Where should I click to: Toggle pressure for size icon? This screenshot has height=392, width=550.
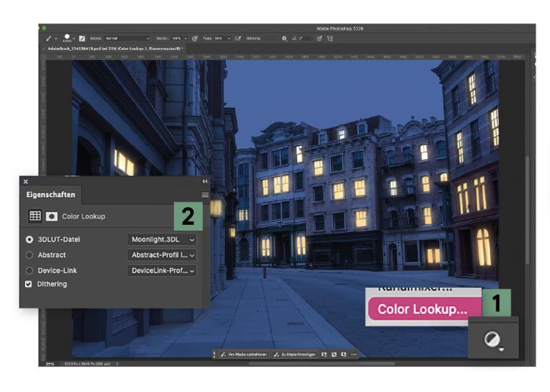[x=319, y=39]
